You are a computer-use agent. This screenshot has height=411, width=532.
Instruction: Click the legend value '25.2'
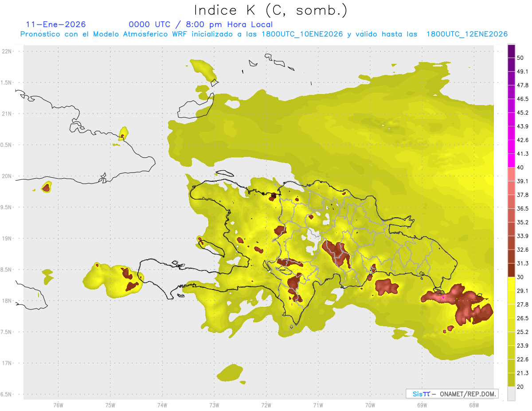(523, 332)
